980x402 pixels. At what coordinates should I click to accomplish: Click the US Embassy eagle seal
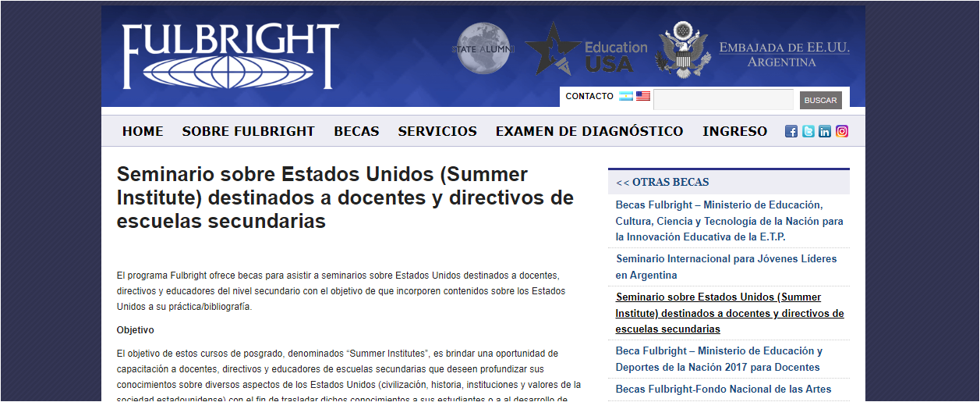pos(683,49)
